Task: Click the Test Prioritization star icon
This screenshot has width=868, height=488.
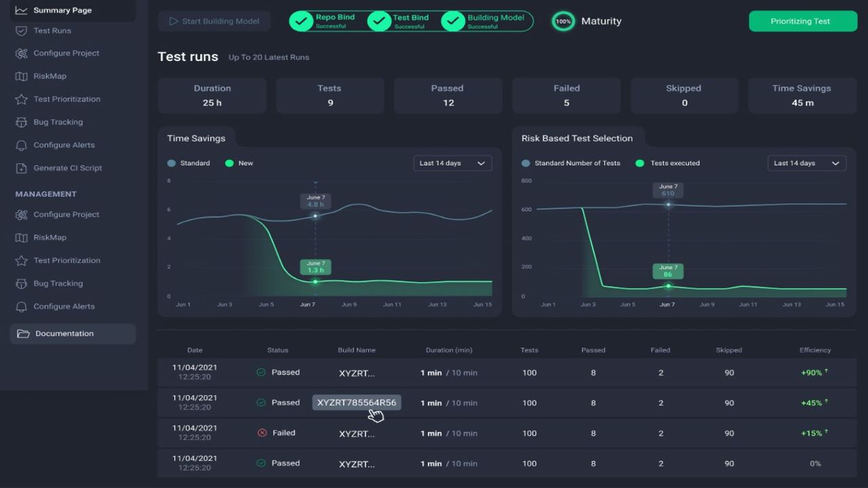Action: (22, 99)
